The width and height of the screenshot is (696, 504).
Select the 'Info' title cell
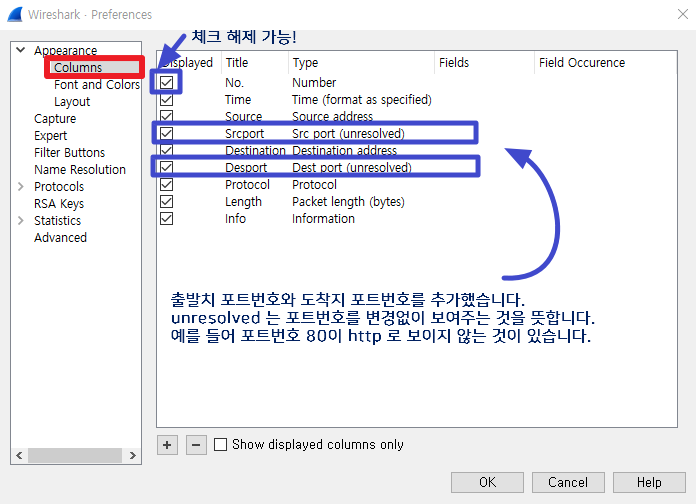[235, 218]
